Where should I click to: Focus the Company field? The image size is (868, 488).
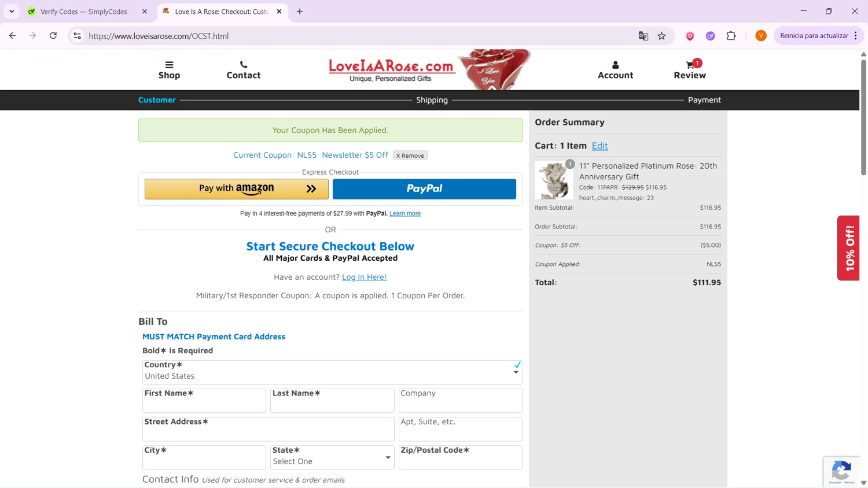(461, 401)
